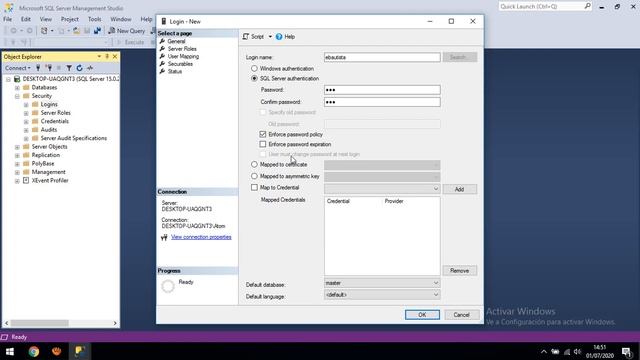Click the Refresh icon in Object Explorer

coord(80,68)
